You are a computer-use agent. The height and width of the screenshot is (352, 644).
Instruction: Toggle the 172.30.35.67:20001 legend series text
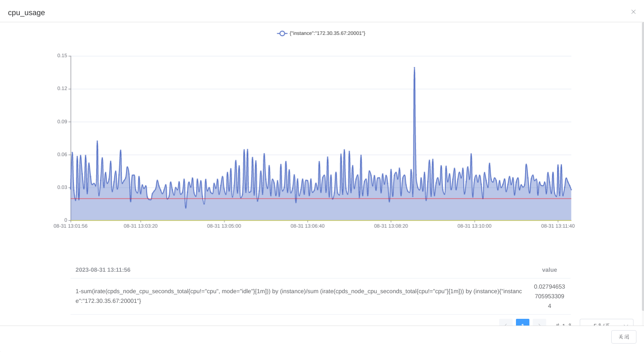(327, 33)
